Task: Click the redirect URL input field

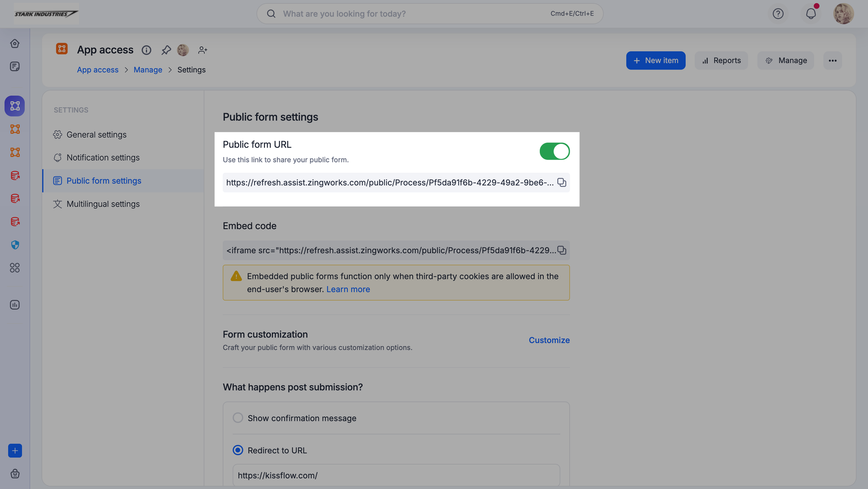Action: tap(396, 475)
